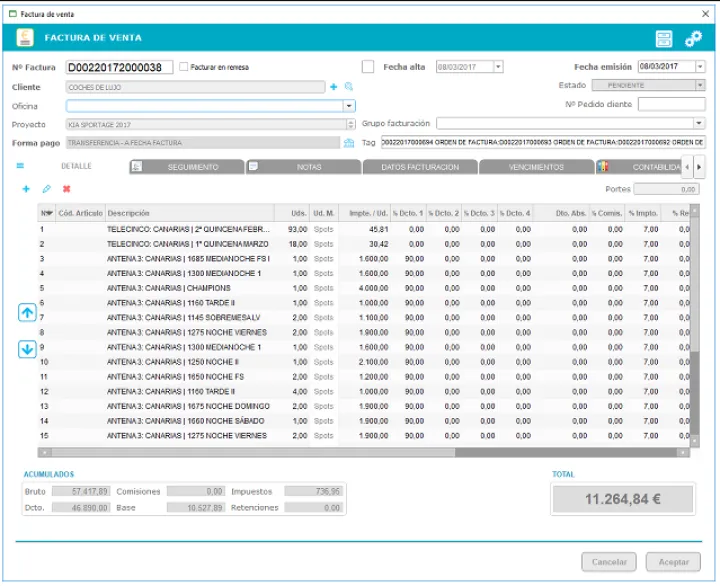This screenshot has height=586, width=720.
Task: Open settings gears icon in header
Action: tap(693, 38)
